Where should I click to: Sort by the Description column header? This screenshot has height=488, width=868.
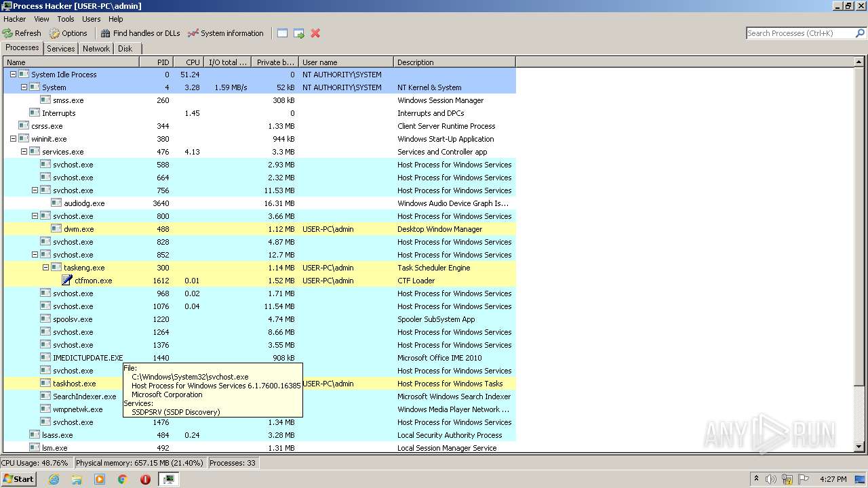[x=454, y=62]
